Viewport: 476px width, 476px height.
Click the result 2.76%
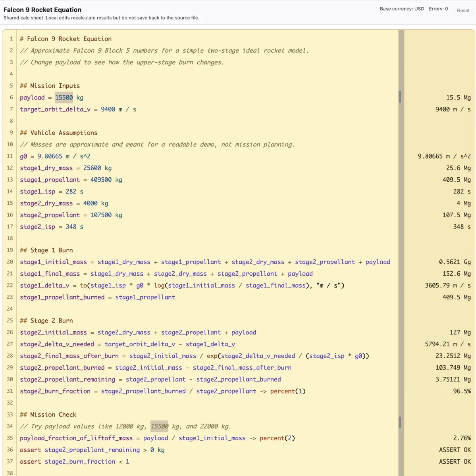click(462, 438)
